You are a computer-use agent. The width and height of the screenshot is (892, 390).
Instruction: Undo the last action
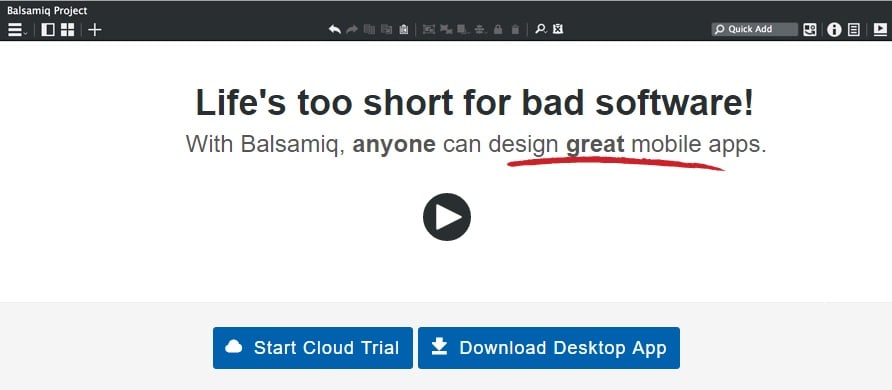tap(334, 30)
